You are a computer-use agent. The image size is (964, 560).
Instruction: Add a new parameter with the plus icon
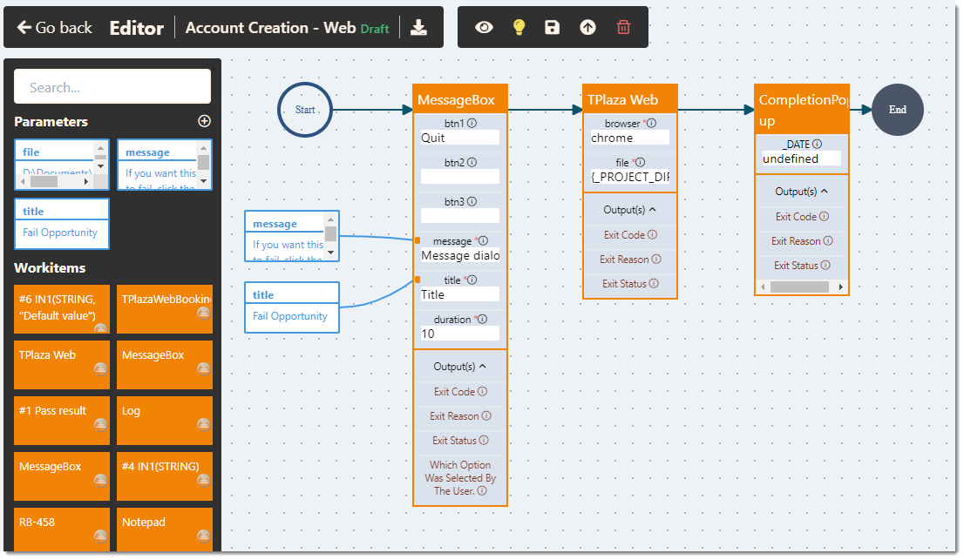[204, 121]
